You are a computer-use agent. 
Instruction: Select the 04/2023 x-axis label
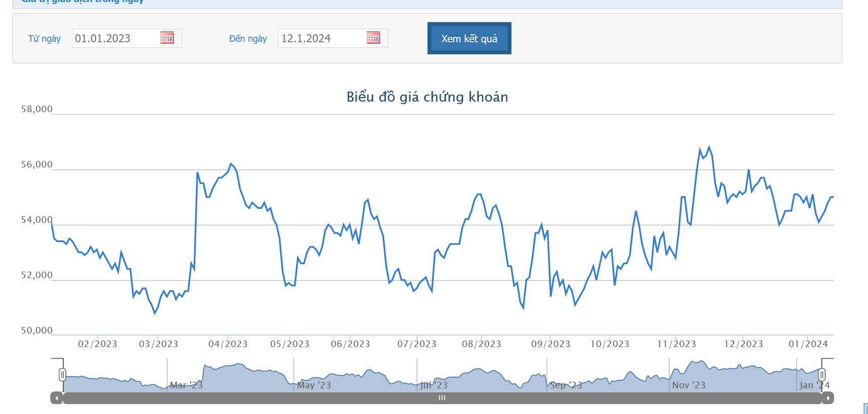click(x=228, y=344)
